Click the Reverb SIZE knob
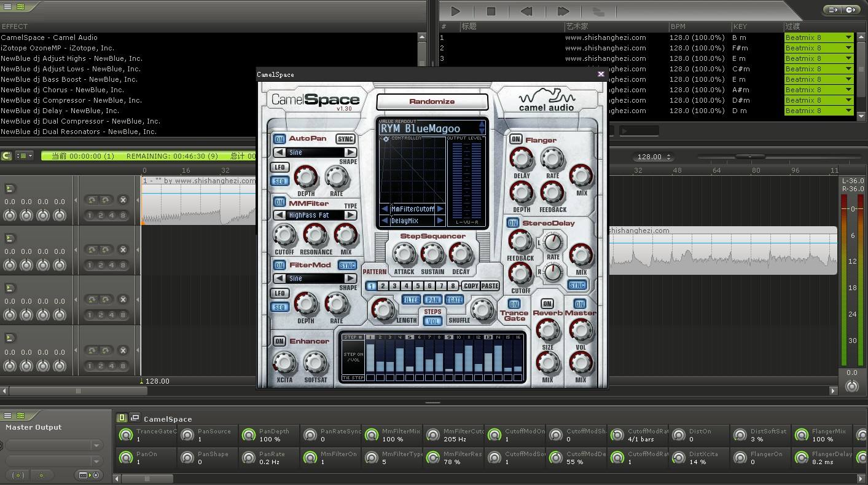Image resolution: width=868 pixels, height=485 pixels. click(x=547, y=330)
